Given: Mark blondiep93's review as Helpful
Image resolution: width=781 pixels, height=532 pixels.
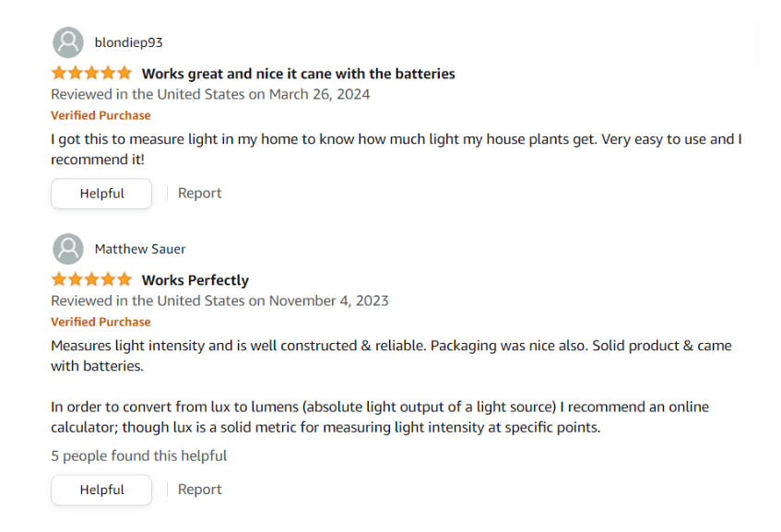Looking at the screenshot, I should click(x=101, y=194).
